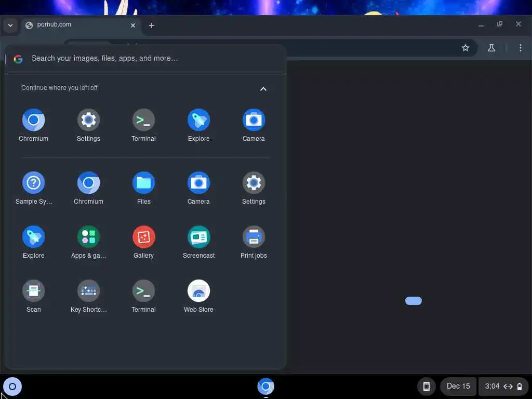The image size is (532, 399).
Task: Click the Chromium icon on the shelf
Action: tap(265, 386)
